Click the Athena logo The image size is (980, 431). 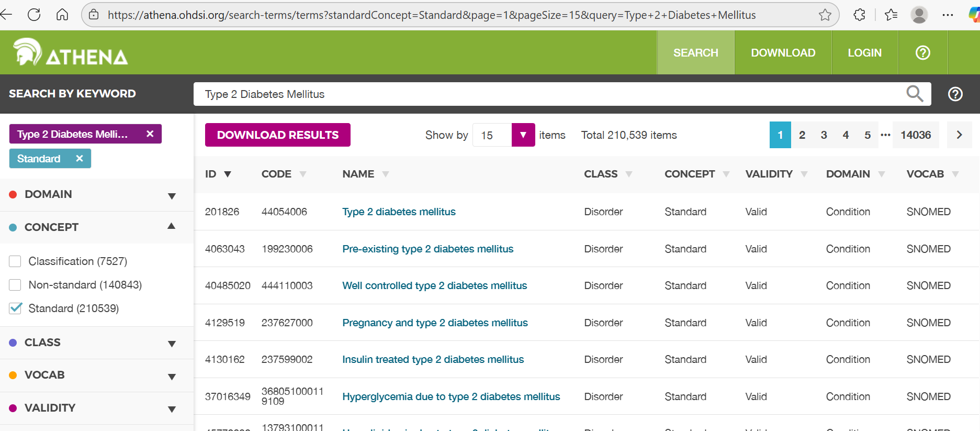(x=70, y=52)
